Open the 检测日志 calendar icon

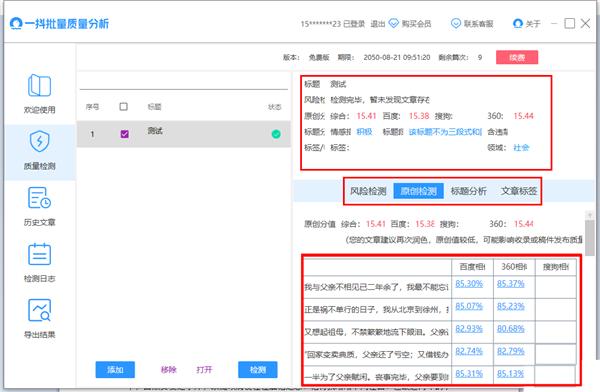(x=39, y=254)
